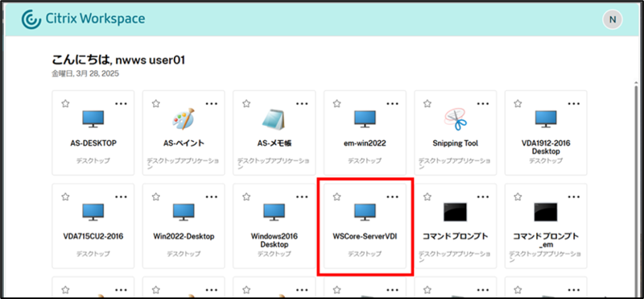Favorite Win2022-Desktop with its star
Image resolution: width=644 pixels, height=299 pixels.
point(155,197)
